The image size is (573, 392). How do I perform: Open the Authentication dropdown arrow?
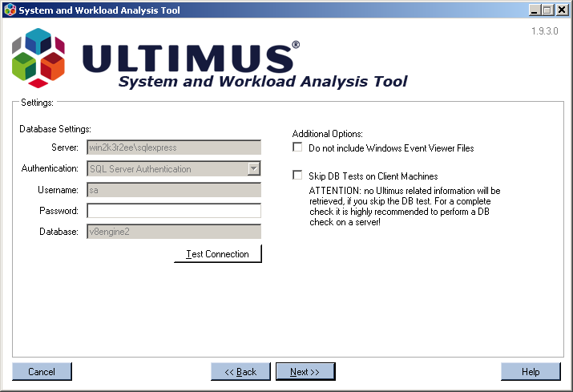[x=253, y=168]
